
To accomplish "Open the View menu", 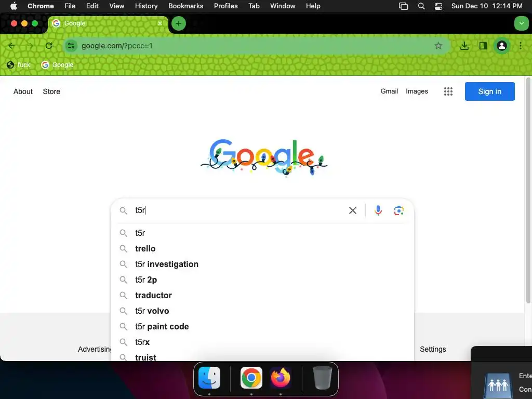I will pyautogui.click(x=116, y=6).
